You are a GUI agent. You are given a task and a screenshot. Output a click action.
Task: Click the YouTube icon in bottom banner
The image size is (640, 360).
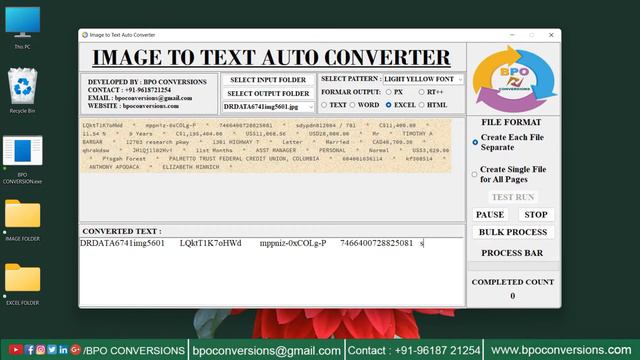[x=16, y=350]
